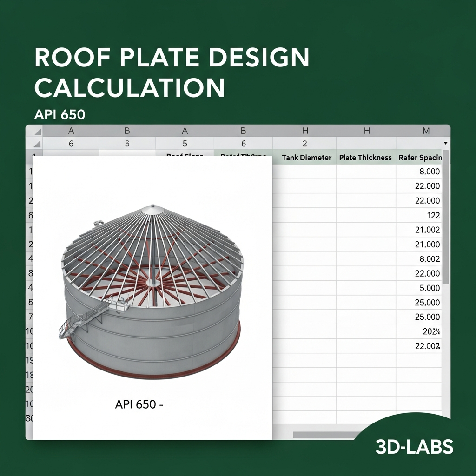
Task: Select column B by clicking its letter
Action: [x=127, y=131]
